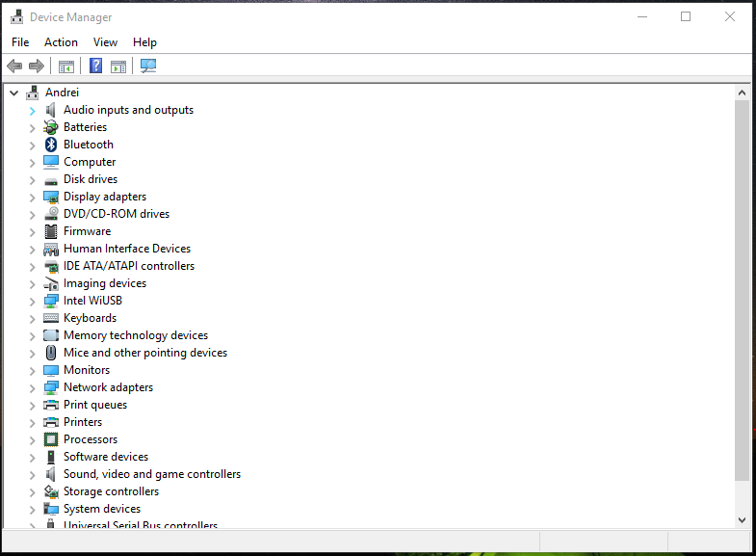Click the scrollbar up arrow

(742, 93)
